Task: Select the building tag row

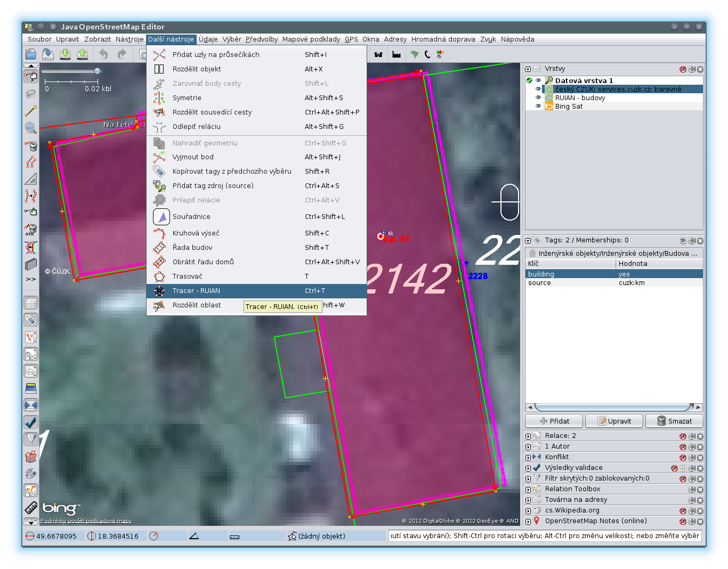Action: (x=614, y=274)
